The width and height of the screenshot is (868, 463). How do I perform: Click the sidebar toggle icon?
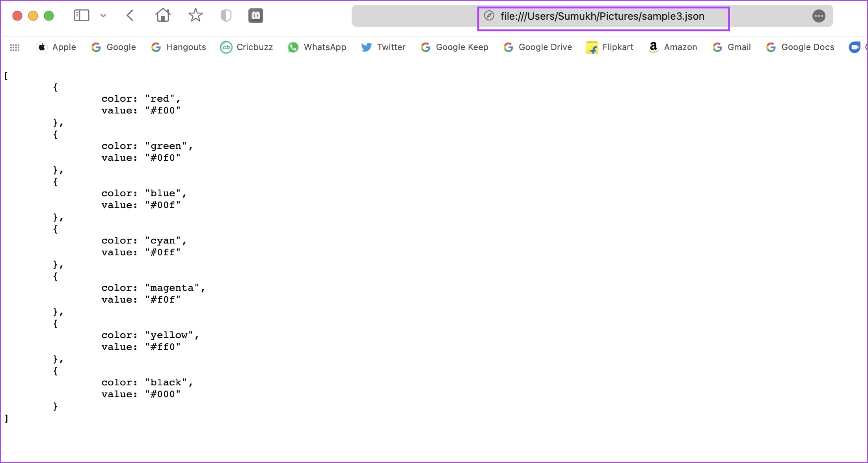coord(82,16)
